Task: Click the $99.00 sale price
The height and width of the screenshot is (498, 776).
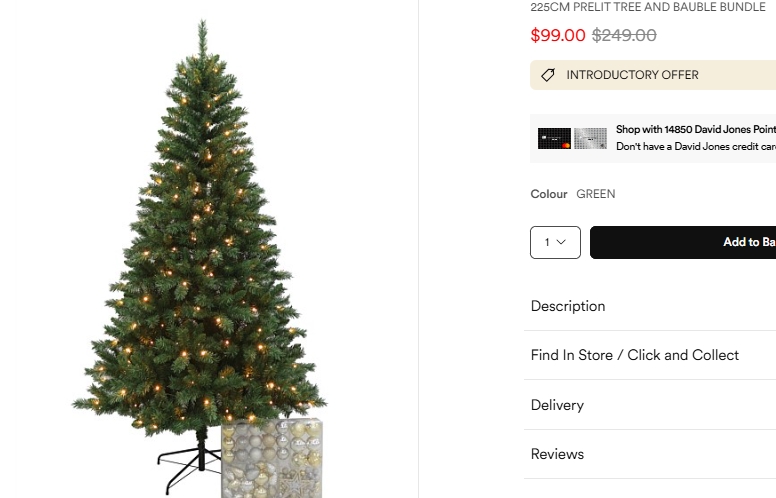Action: [558, 35]
